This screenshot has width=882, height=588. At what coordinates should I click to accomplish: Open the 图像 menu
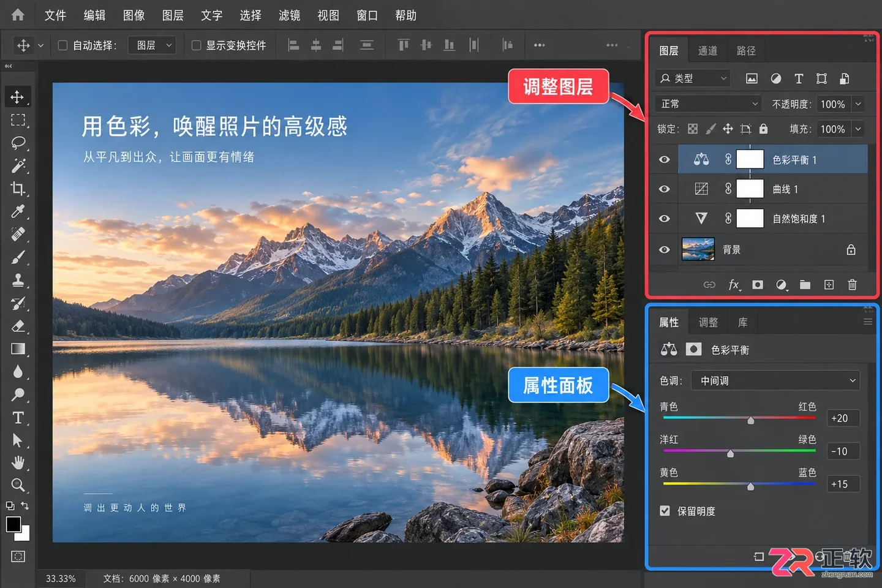[134, 15]
